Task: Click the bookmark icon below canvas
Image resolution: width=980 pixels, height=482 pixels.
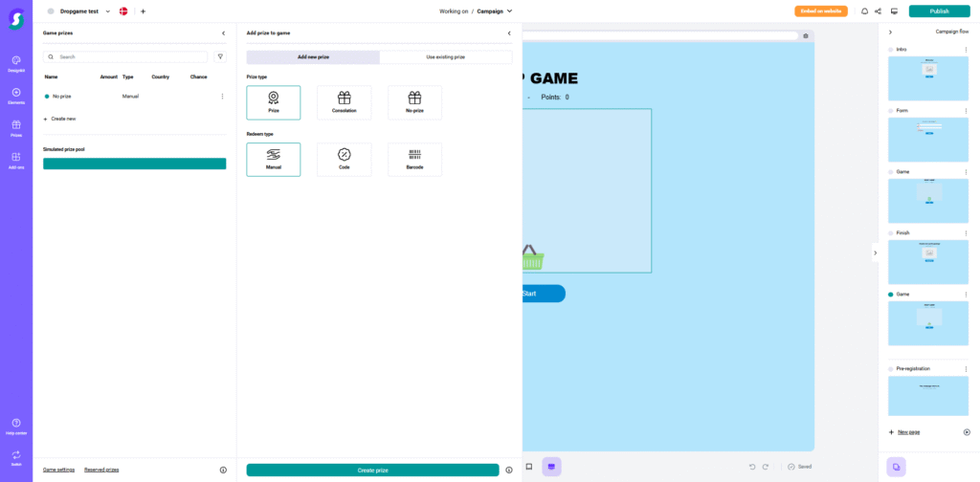Action: tap(528, 467)
